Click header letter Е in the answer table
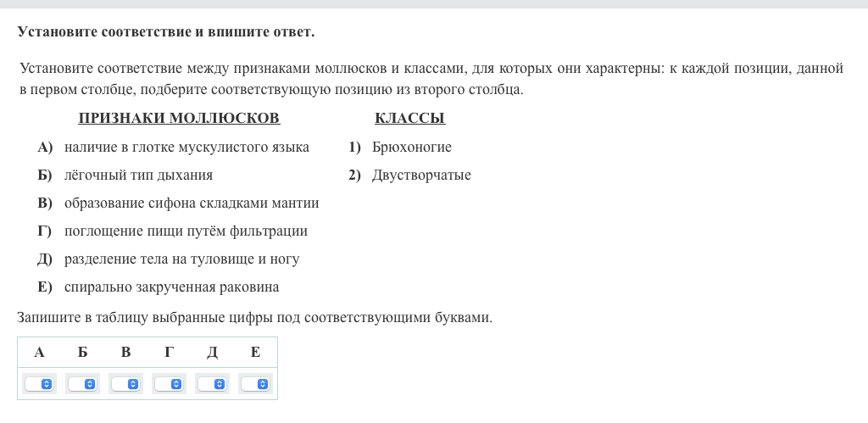Viewport: 868px width, 423px height. coord(255,352)
